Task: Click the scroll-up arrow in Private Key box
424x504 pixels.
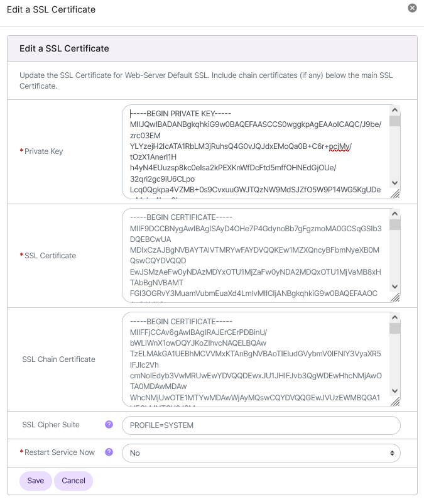Action: (x=395, y=110)
